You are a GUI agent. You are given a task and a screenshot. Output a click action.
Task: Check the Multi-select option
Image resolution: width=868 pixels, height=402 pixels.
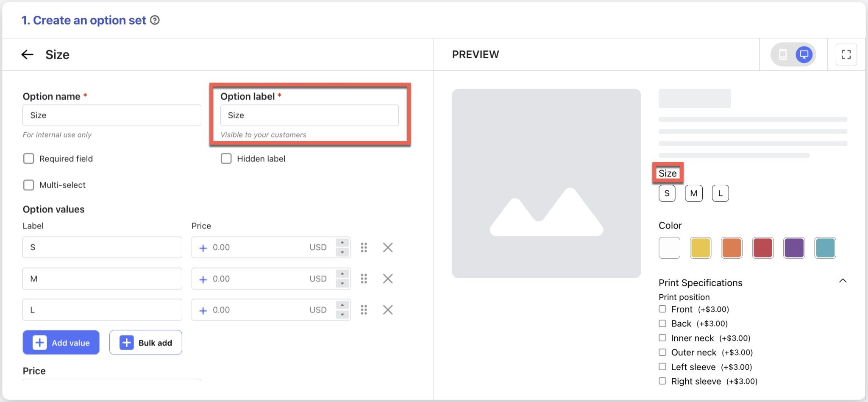pos(28,185)
